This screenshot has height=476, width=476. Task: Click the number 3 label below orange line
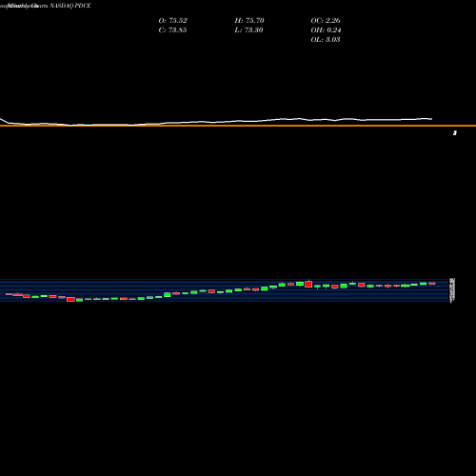(455, 133)
